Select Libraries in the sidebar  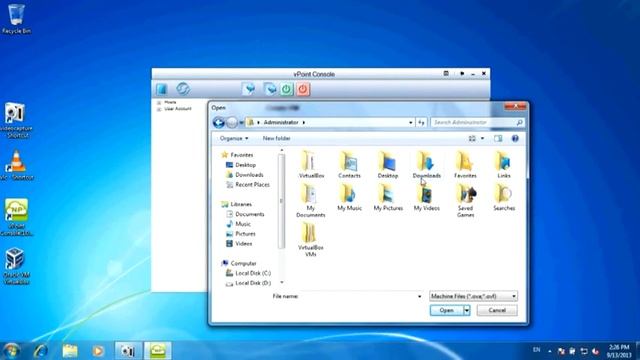[237, 204]
